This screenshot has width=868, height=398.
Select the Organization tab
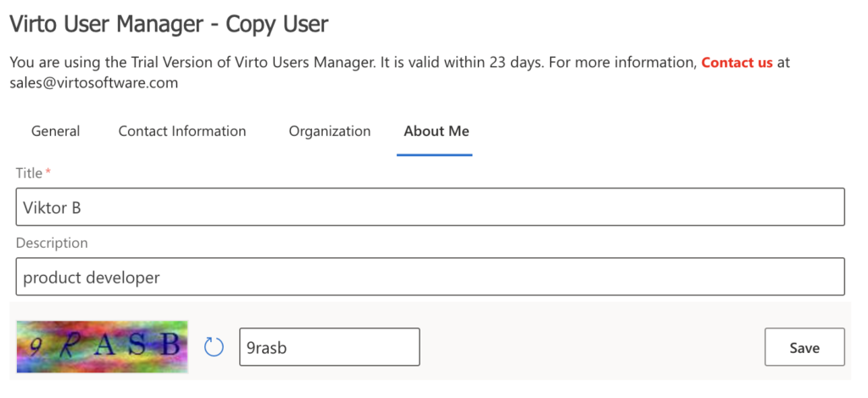[x=330, y=131]
